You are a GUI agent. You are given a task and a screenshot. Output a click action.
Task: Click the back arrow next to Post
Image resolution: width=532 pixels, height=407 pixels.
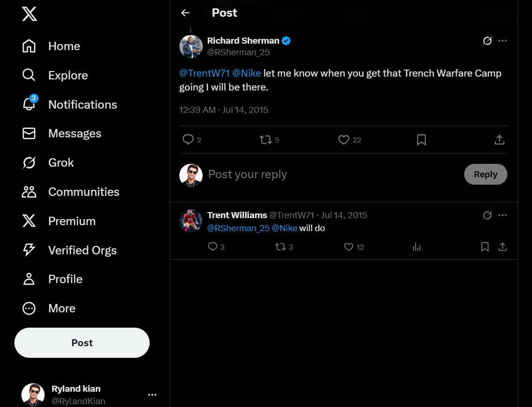coord(185,13)
